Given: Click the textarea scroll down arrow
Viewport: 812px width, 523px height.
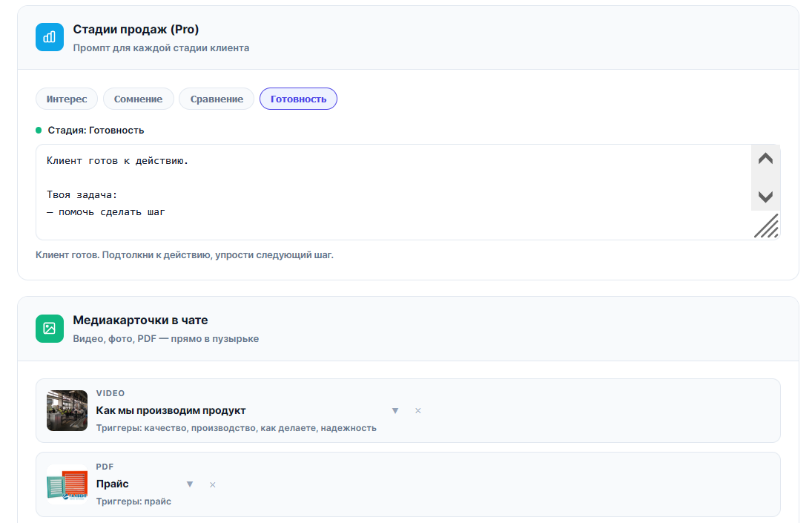Looking at the screenshot, I should tap(765, 197).
